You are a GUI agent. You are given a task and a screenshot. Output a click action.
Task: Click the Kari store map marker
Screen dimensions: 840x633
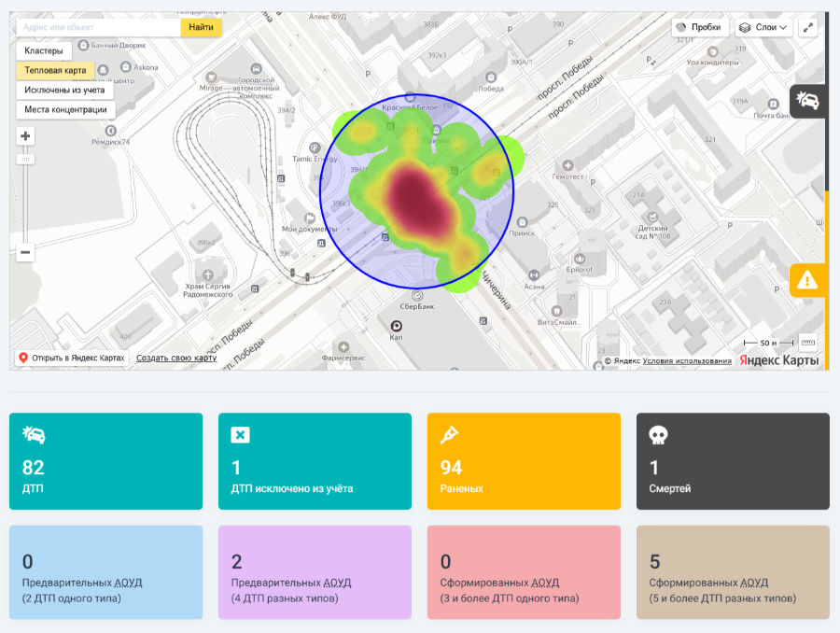(396, 326)
